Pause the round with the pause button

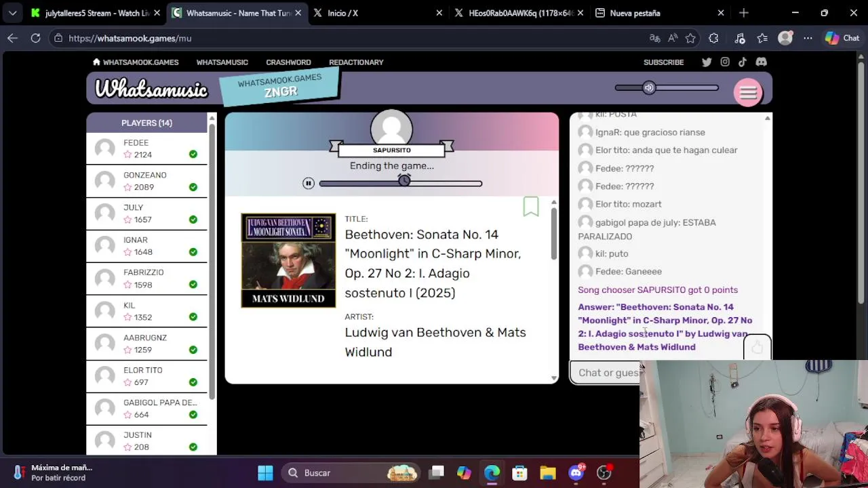click(x=309, y=183)
